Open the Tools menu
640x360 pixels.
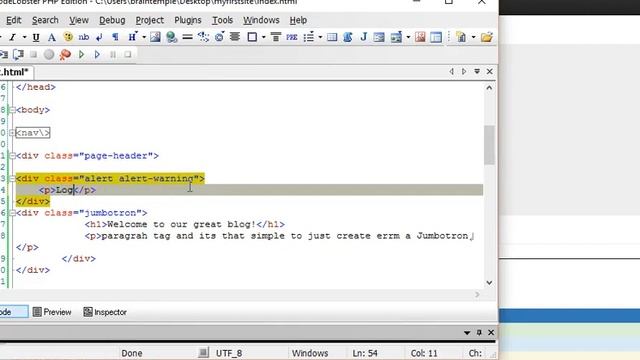point(222,20)
